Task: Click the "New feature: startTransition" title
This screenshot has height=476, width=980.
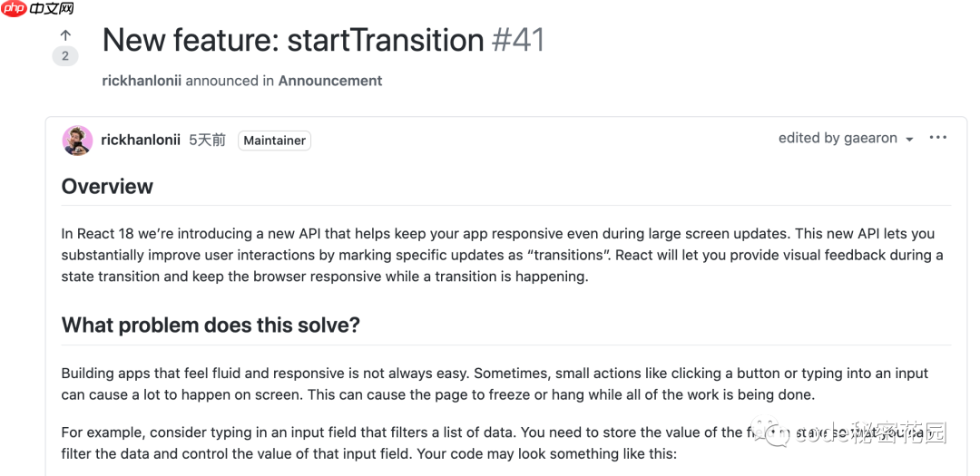Action: tap(293, 40)
